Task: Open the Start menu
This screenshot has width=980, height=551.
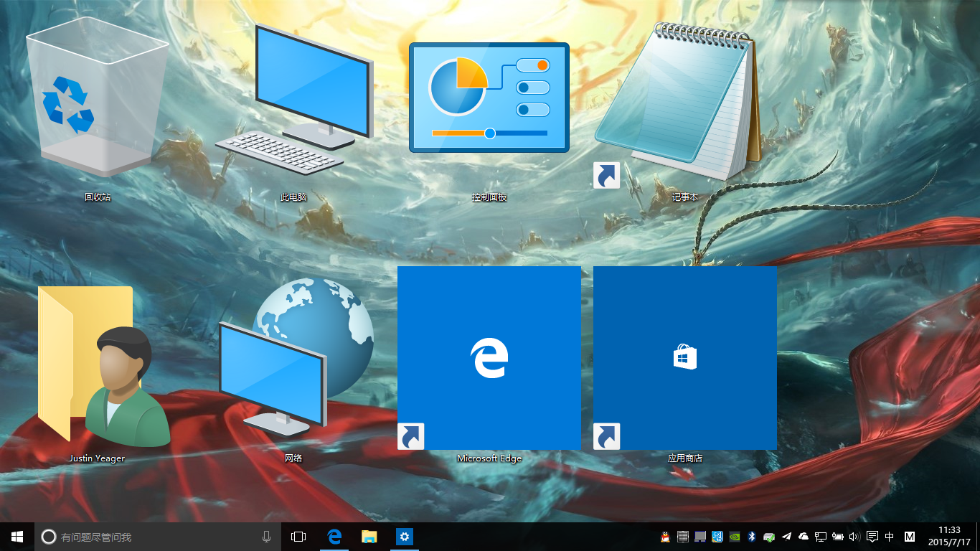Action: (15, 536)
